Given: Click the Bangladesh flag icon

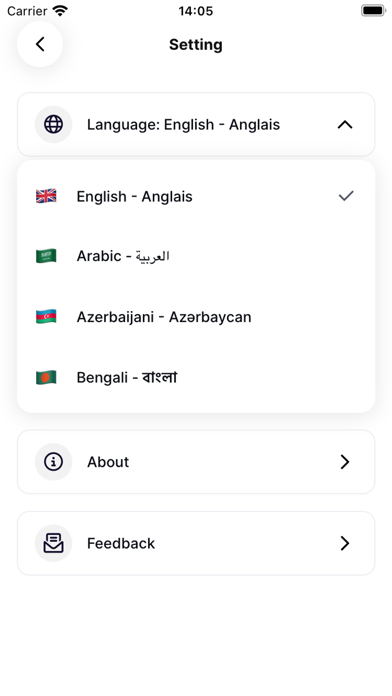Looking at the screenshot, I should click(46, 377).
